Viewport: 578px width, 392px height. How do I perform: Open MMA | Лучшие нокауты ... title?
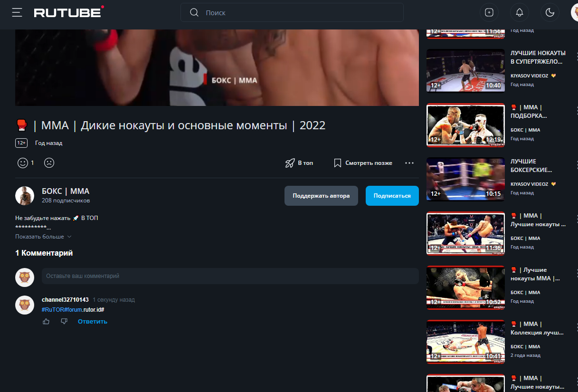coord(538,220)
